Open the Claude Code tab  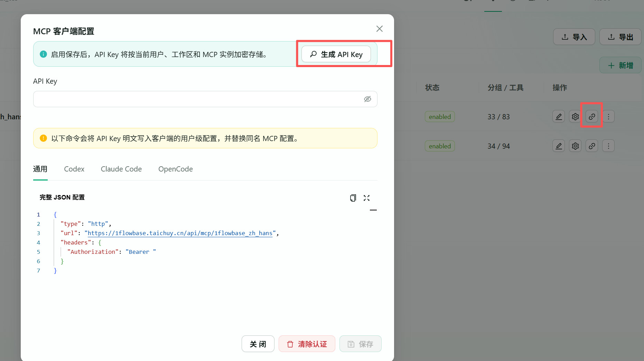[x=121, y=169]
